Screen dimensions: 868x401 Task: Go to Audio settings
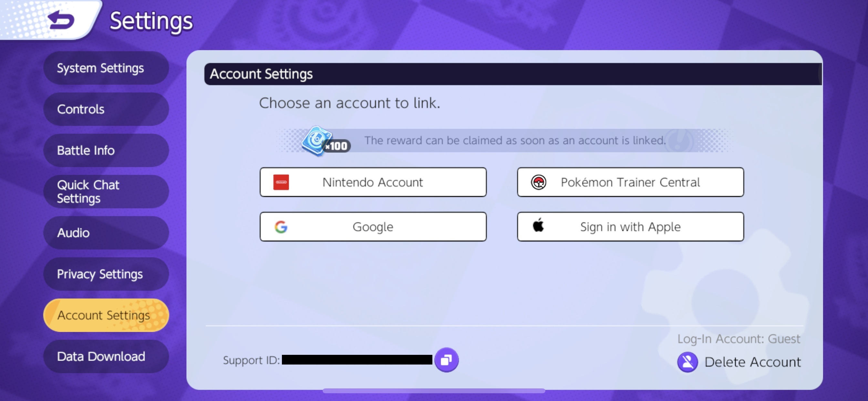click(x=106, y=233)
